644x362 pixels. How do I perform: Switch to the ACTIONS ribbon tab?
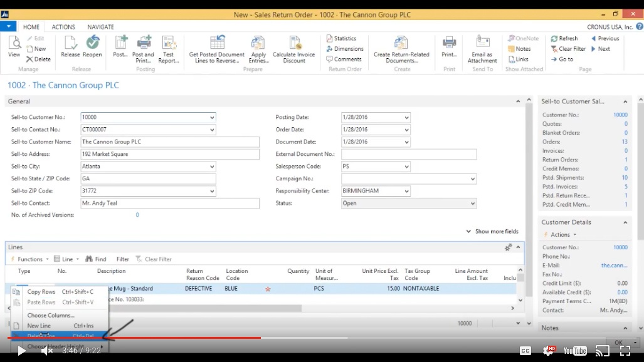63,27
